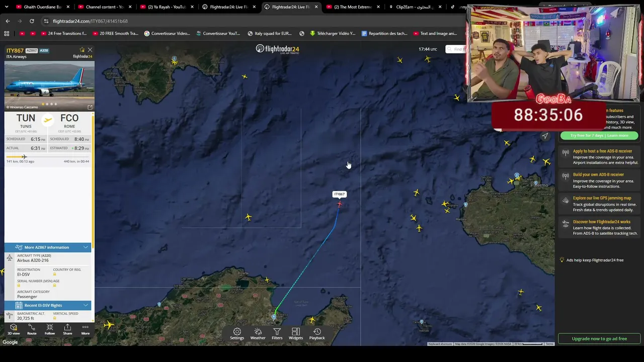644x362 pixels.
Task: Open the Keyboard shortcuts link on map
Action: [440, 344]
